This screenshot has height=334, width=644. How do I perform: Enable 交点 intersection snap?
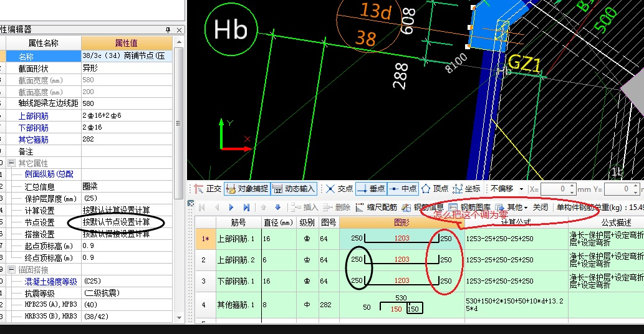[339, 189]
